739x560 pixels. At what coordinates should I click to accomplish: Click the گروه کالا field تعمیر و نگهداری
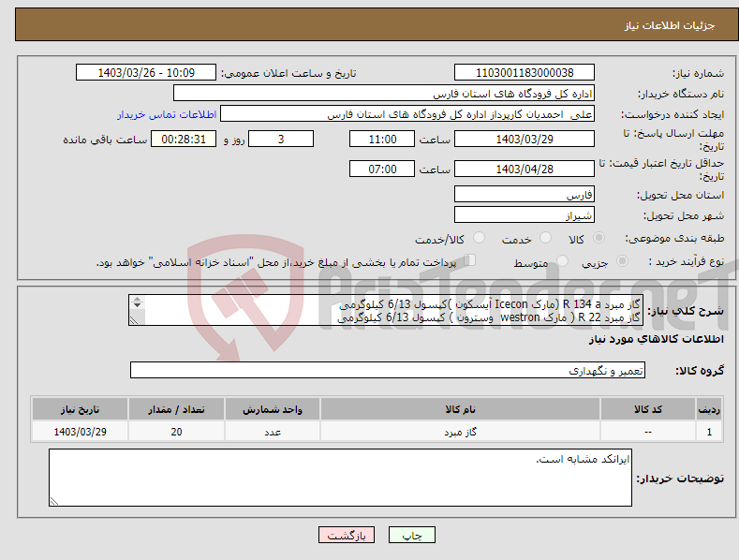[x=388, y=370]
